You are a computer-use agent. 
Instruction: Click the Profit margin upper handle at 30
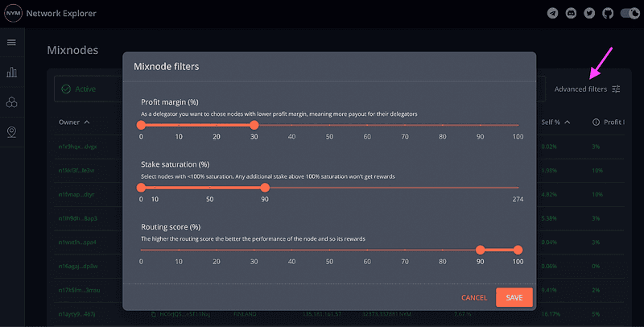click(x=254, y=125)
